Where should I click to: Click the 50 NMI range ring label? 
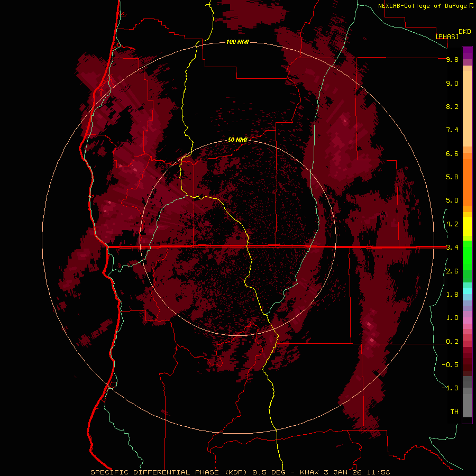point(237,140)
